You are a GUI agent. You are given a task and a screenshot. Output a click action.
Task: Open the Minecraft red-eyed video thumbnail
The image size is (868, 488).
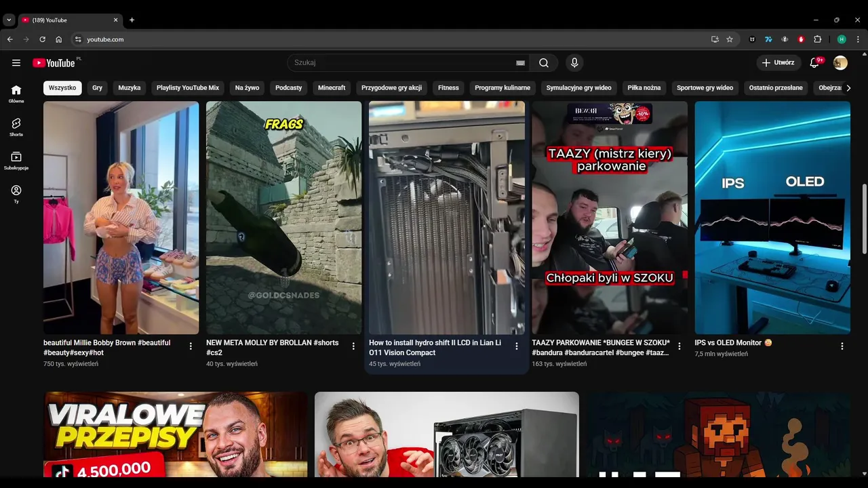click(718, 434)
